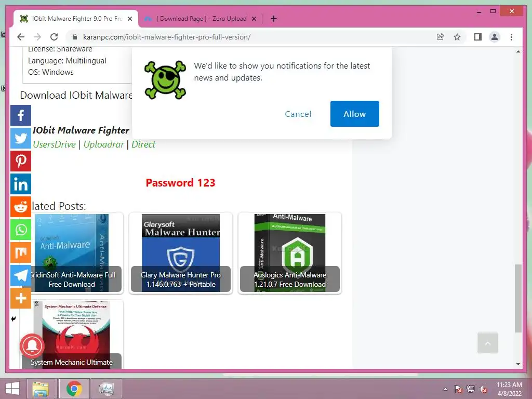Screen dimensions: 532x399
Task: Click the pirate skull notification logo
Action: pos(165,80)
